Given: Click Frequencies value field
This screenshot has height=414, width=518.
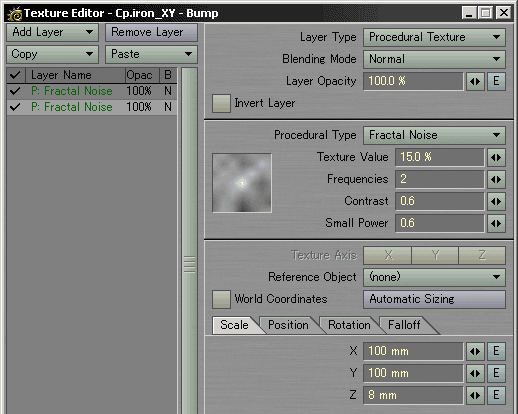Looking at the screenshot, I should coord(439,179).
